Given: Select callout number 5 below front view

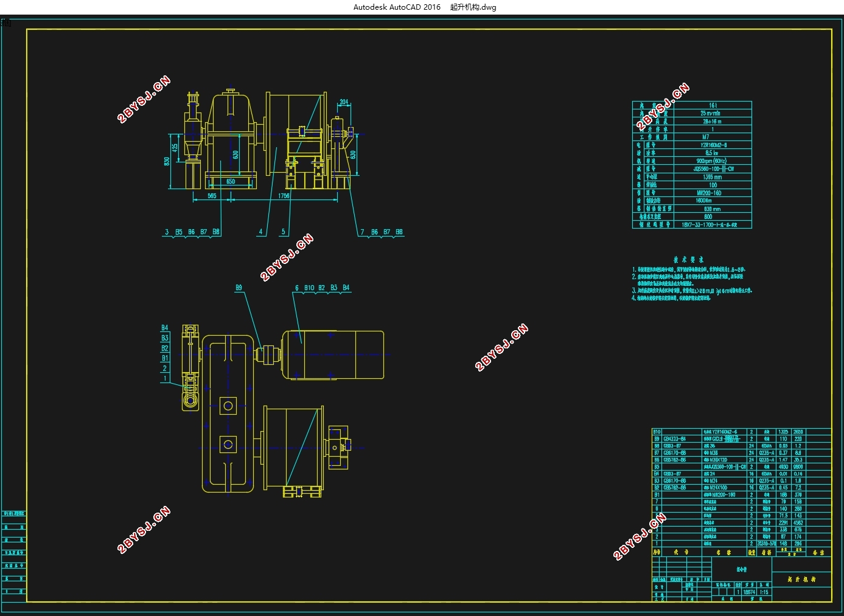Looking at the screenshot, I should (x=283, y=232).
